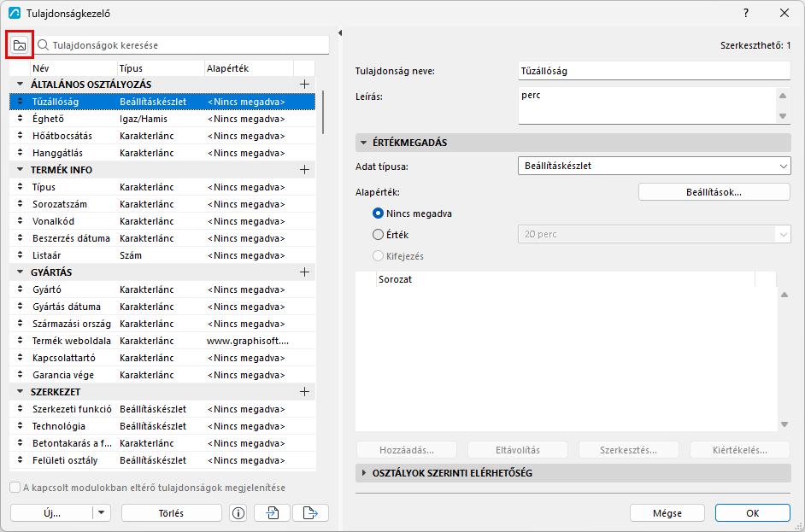
Task: Click the Beállítások... button
Action: 714,192
